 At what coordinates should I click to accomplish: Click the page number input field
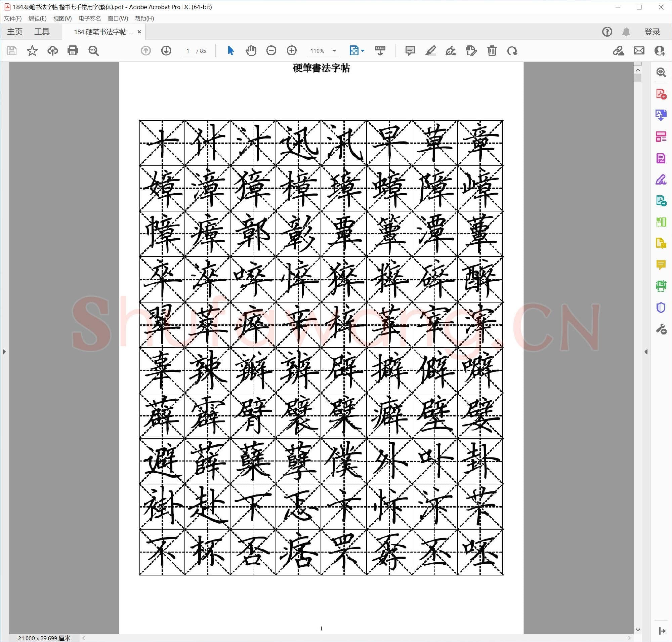187,51
